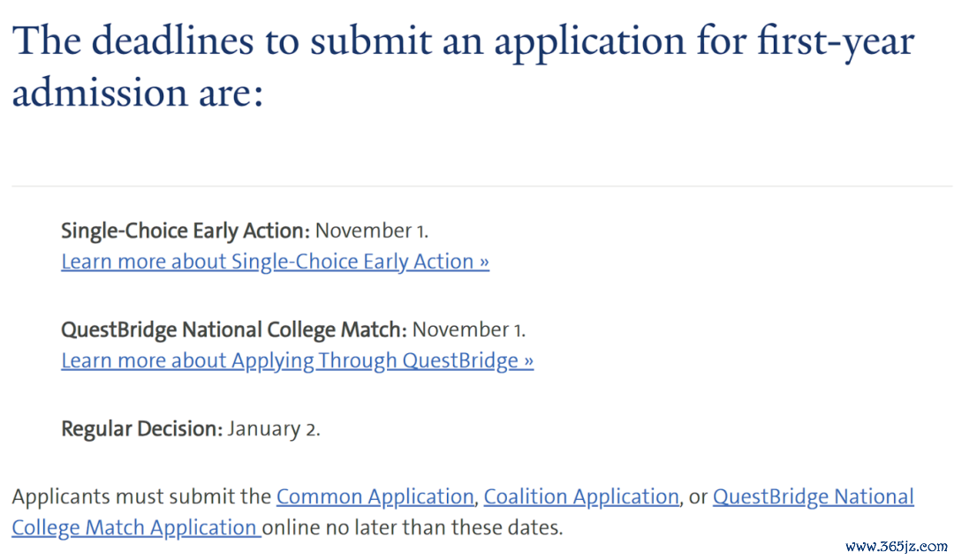954x560 pixels.
Task: Select the bold QuestBridge National College Match label
Action: pyautogui.click(x=233, y=330)
